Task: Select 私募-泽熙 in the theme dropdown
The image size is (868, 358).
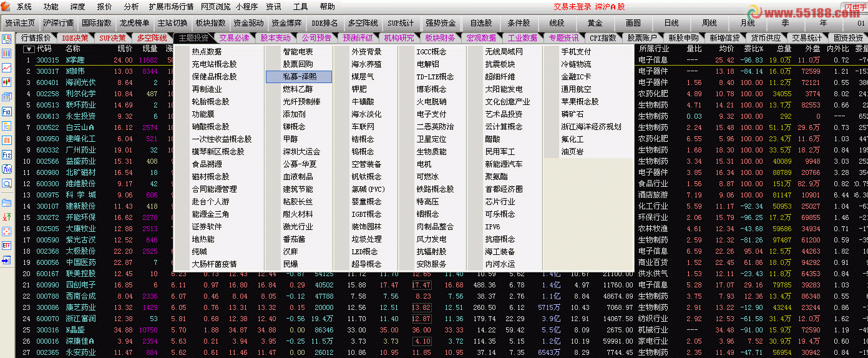Action: pyautogui.click(x=299, y=77)
